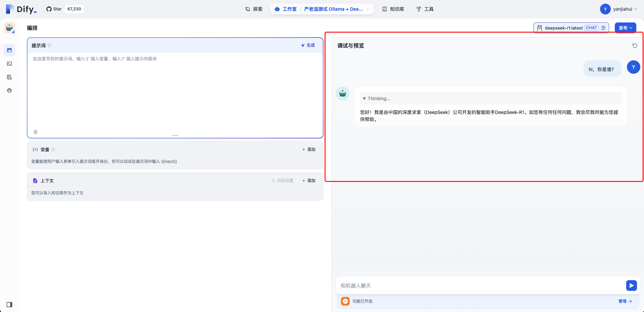Open the 发布 publish dropdown
This screenshot has height=312, width=644.
625,28
